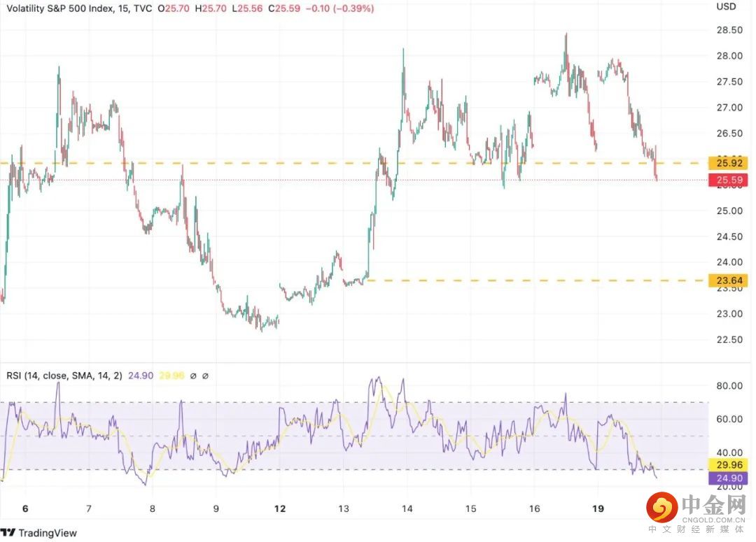
Task: Click the 27.00 price axis tick
Action: click(729, 108)
